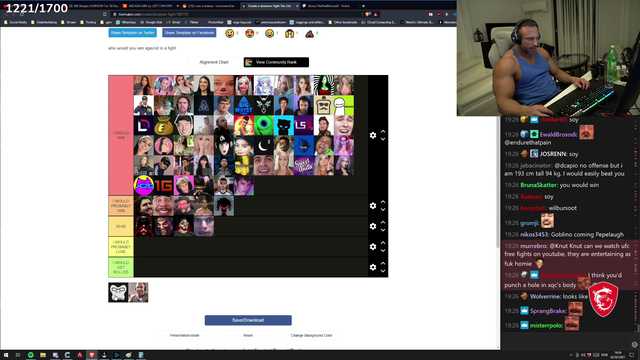Move the I WOULD WIN tier up
Screen dimensions: 640x360
coord(383,132)
